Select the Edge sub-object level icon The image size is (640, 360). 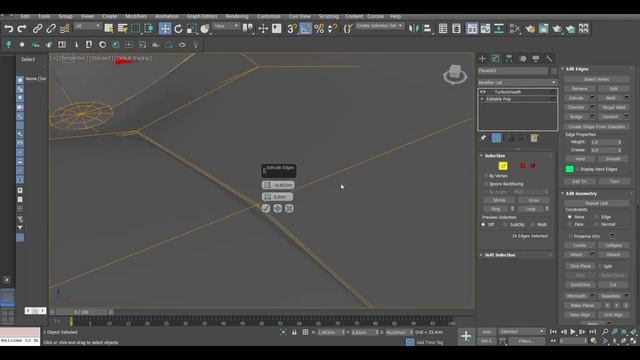[503, 166]
